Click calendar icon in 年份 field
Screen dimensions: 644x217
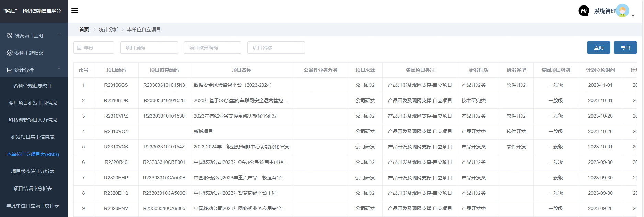(79, 48)
